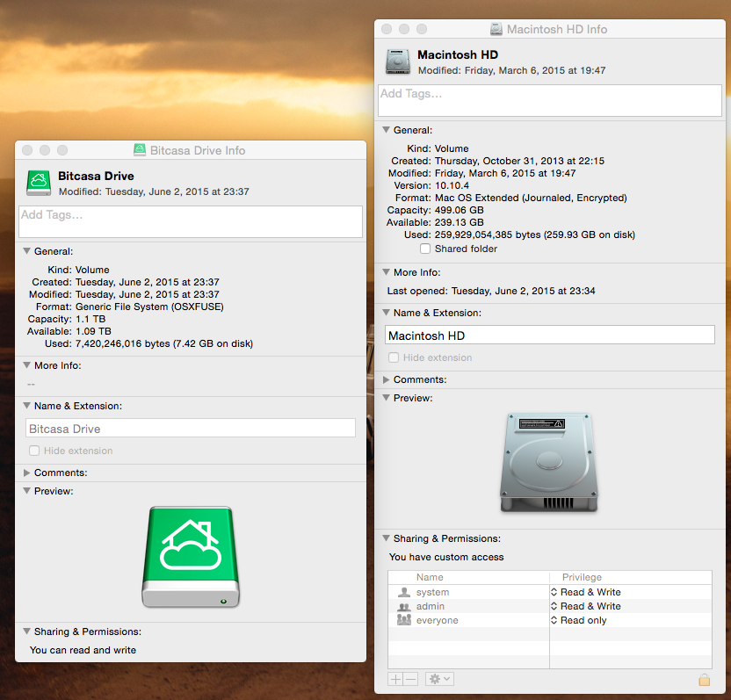Screen dimensions: 731x700
Task: Click the Add Tags field in Bitcasa Drive Info
Action: (x=190, y=221)
